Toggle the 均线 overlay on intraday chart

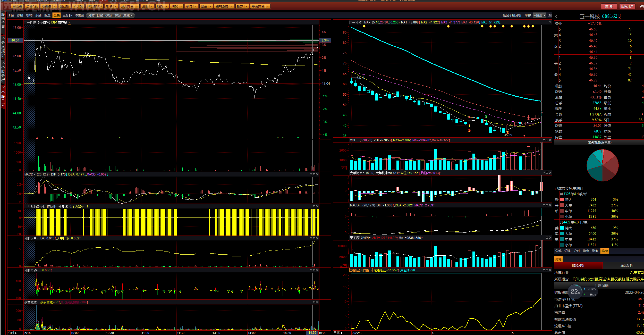coord(54,23)
